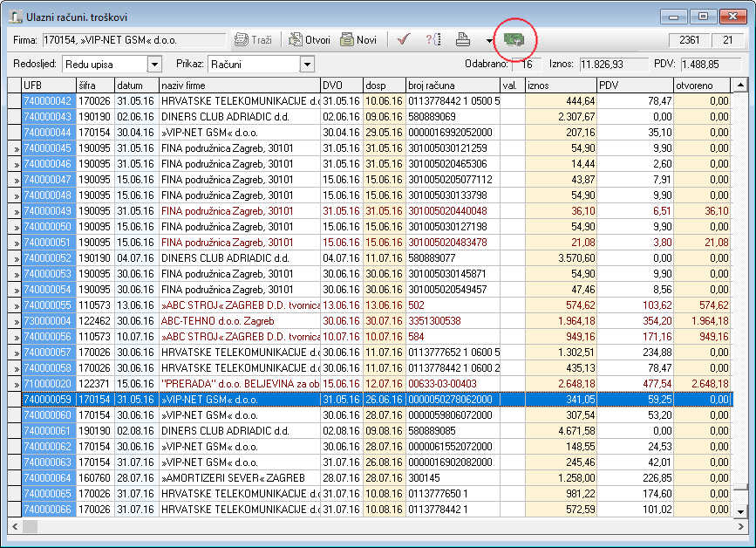756x548 pixels.
Task: Toggle row marker for invoice 740000055
Action: click(x=15, y=305)
